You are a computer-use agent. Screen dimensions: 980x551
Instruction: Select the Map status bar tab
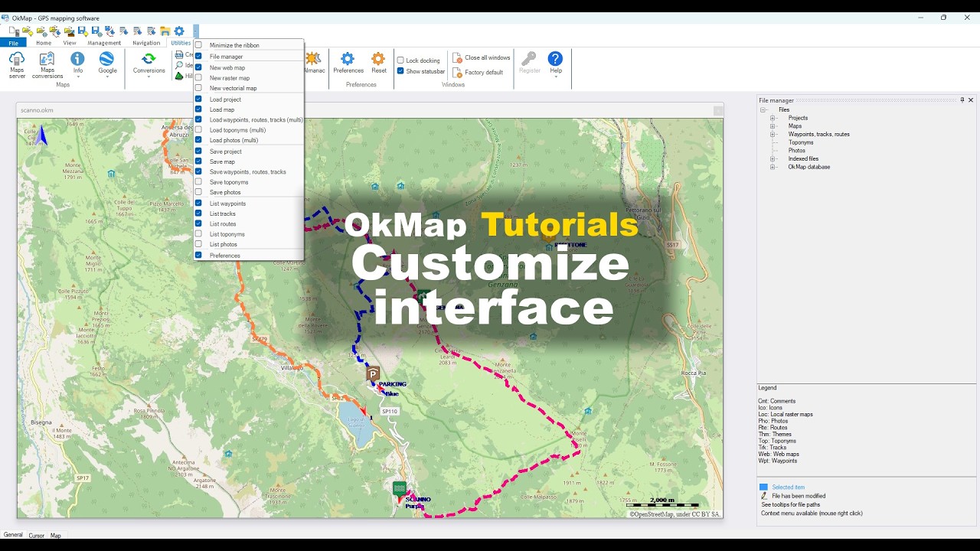click(x=56, y=536)
